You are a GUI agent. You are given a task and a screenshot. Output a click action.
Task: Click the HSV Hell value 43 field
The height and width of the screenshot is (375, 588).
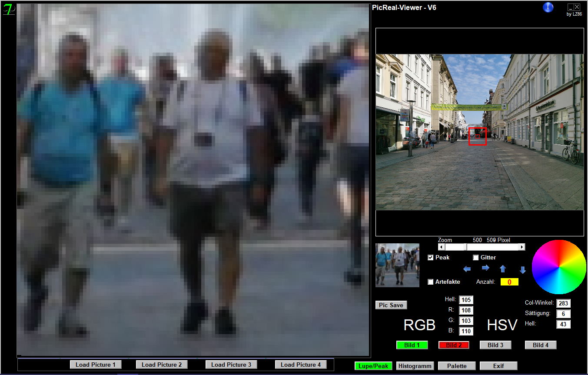(x=563, y=324)
